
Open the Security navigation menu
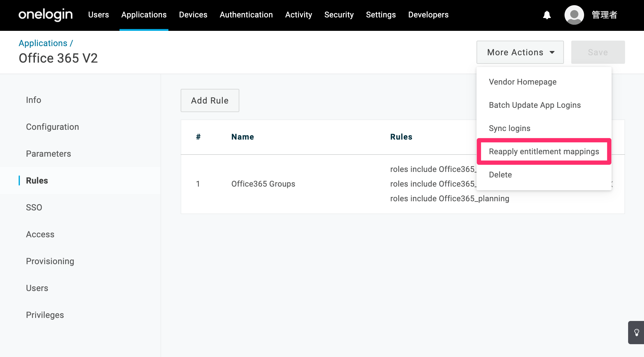click(339, 15)
